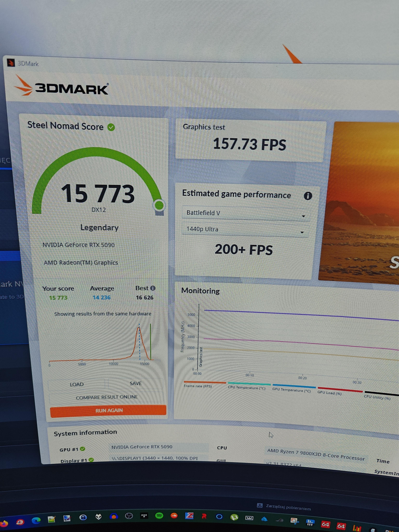Viewport: 399px width, 532px height.
Task: Open Microsoft Edge from the taskbar
Action: tap(36, 520)
